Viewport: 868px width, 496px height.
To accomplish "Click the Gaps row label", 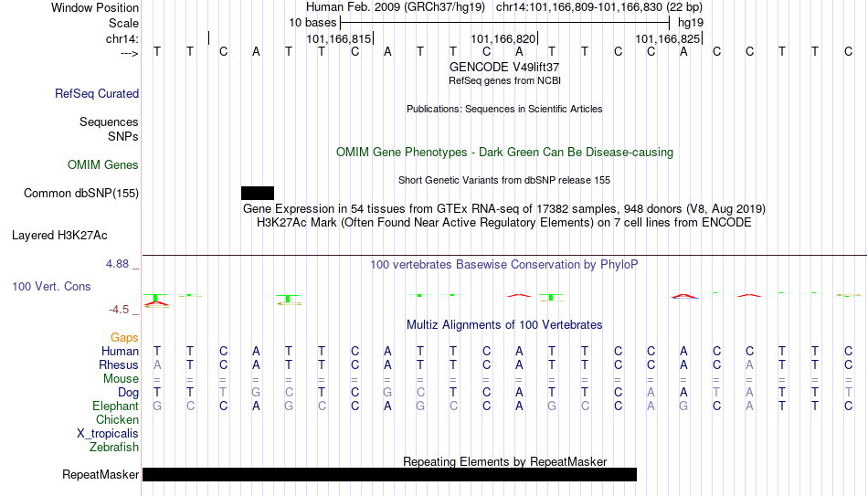I will 124,338.
